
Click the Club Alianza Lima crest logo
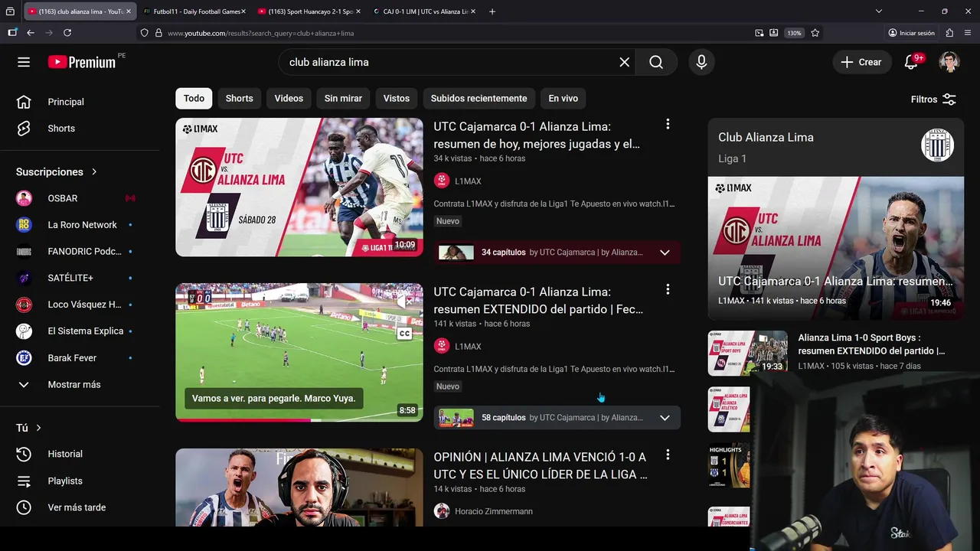point(937,145)
